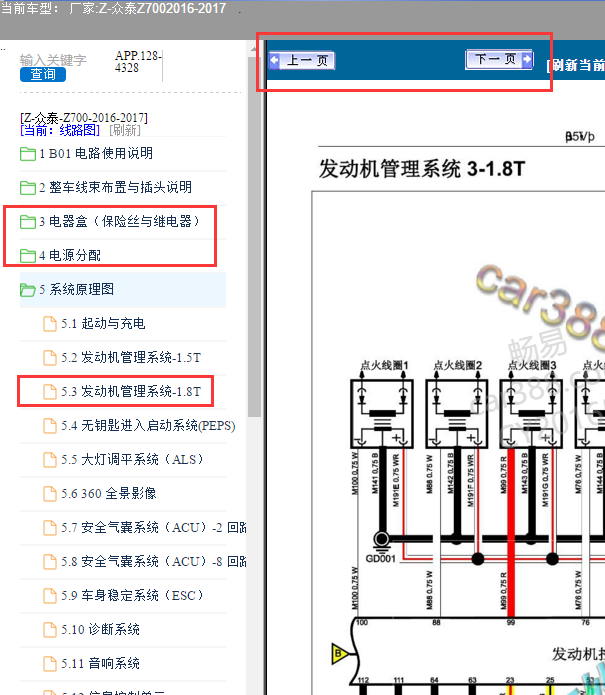605x695 pixels.
Task: Click document icon of 5.10 诊断系统
Action: point(50,630)
